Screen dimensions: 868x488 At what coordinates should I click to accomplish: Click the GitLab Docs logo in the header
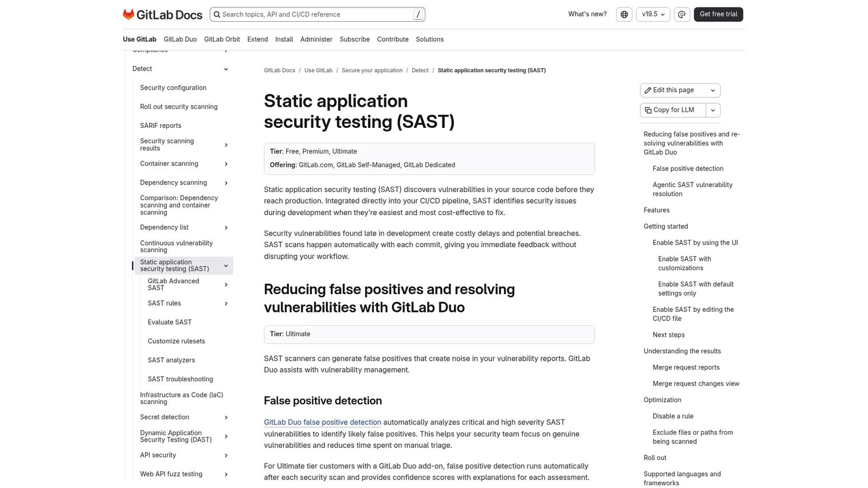pyautogui.click(x=163, y=14)
